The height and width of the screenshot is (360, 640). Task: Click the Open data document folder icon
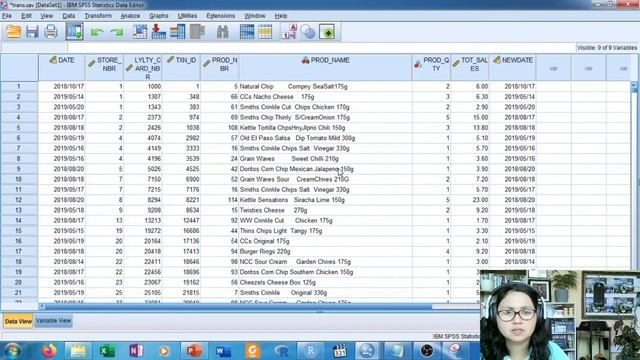click(x=13, y=31)
